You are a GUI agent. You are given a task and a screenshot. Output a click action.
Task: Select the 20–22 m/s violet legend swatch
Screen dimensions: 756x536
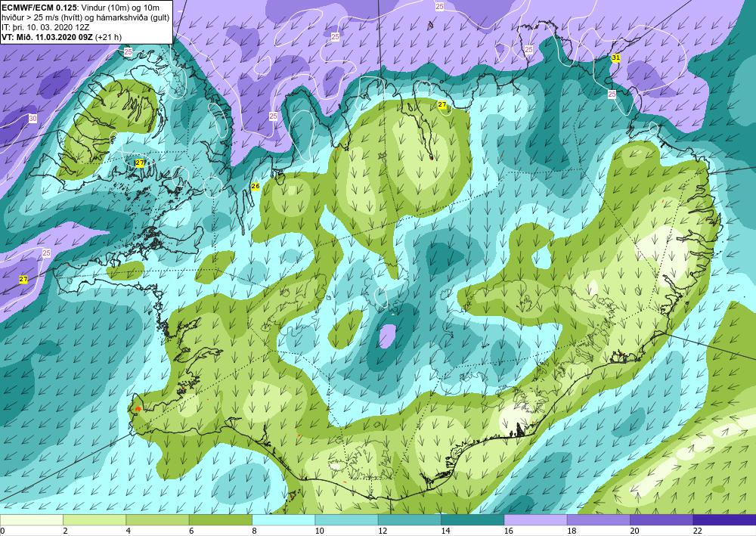tap(661, 519)
